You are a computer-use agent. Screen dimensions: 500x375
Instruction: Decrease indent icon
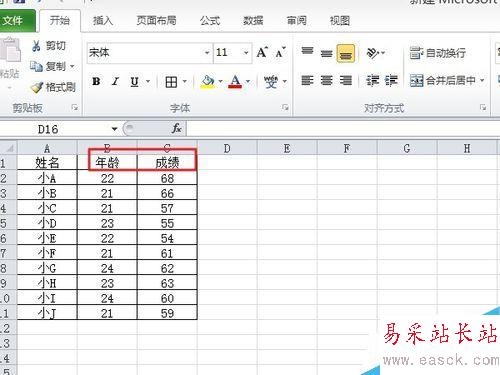click(372, 80)
